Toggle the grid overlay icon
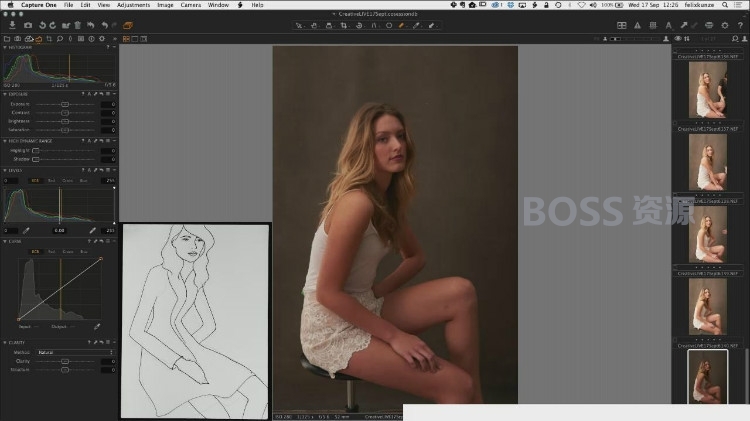The image size is (750, 421). 653,25
